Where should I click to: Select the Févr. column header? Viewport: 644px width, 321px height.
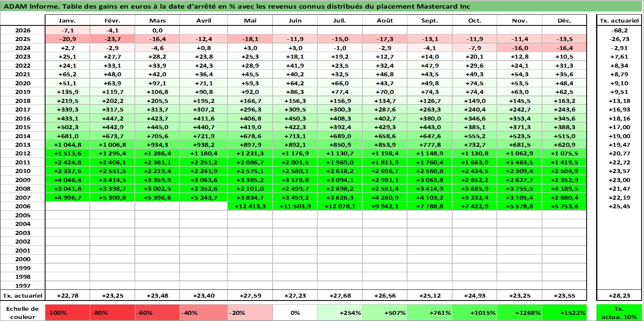pyautogui.click(x=112, y=20)
